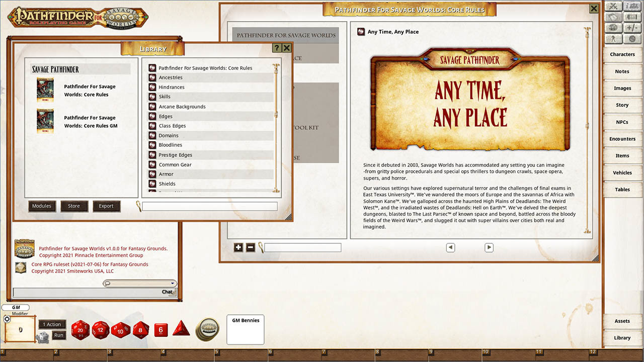
Task: Zoom out with the minus icon
Action: click(x=250, y=247)
